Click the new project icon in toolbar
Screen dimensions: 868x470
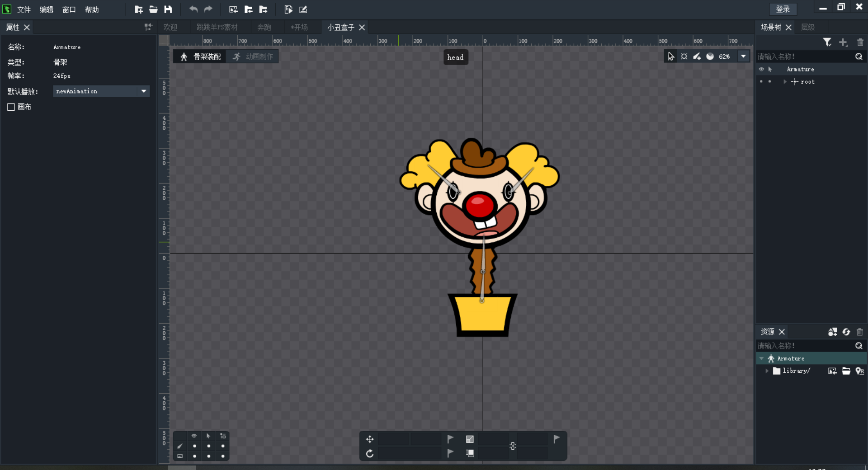[x=139, y=9]
